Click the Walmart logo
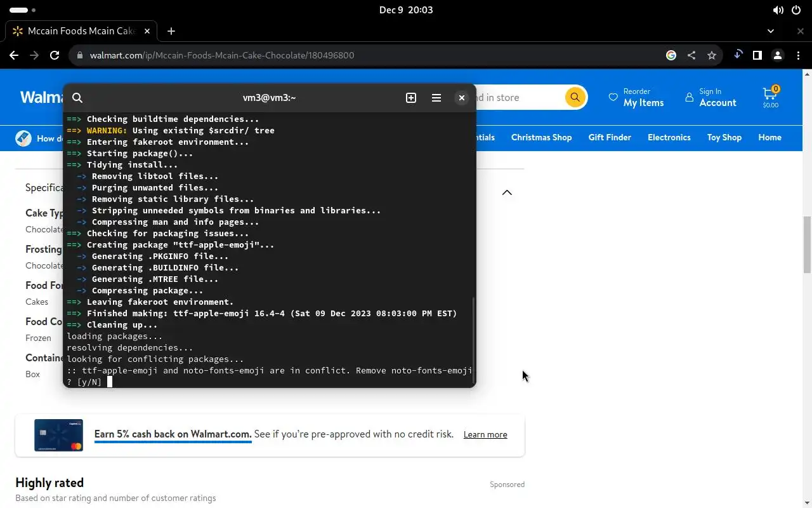Screen dimensions: 812x508 tap(41, 97)
